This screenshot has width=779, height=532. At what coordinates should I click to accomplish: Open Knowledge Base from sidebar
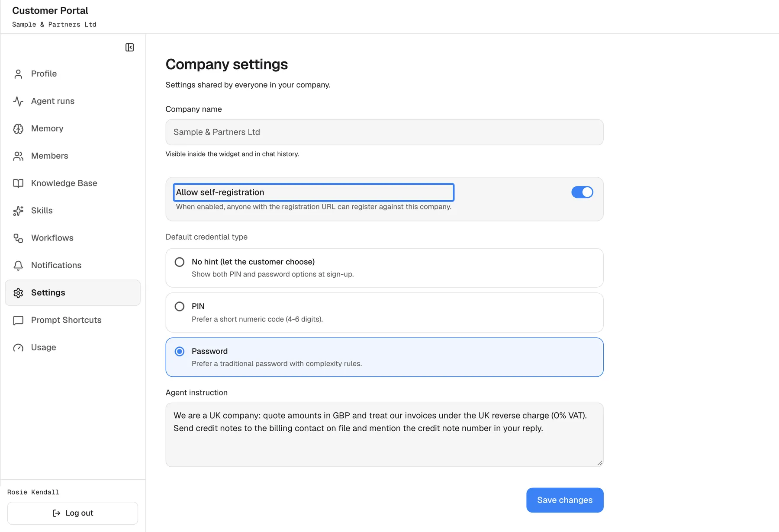tap(73, 183)
